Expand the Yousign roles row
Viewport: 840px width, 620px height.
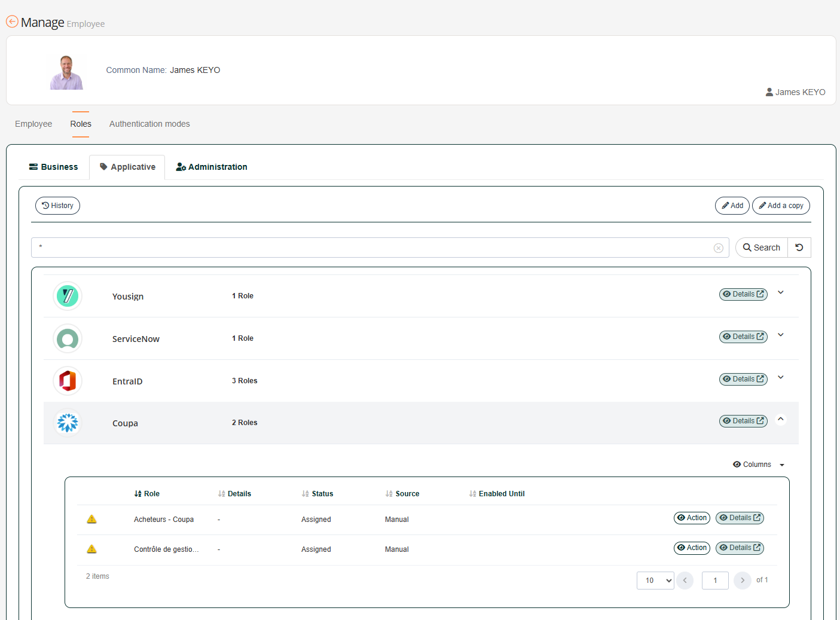pos(780,293)
